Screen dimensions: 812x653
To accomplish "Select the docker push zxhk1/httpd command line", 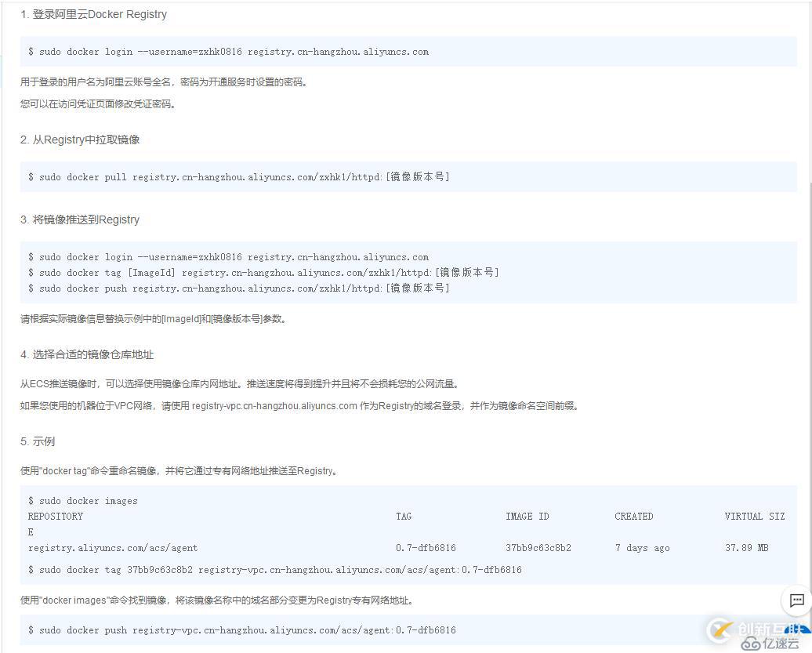I will coord(239,288).
